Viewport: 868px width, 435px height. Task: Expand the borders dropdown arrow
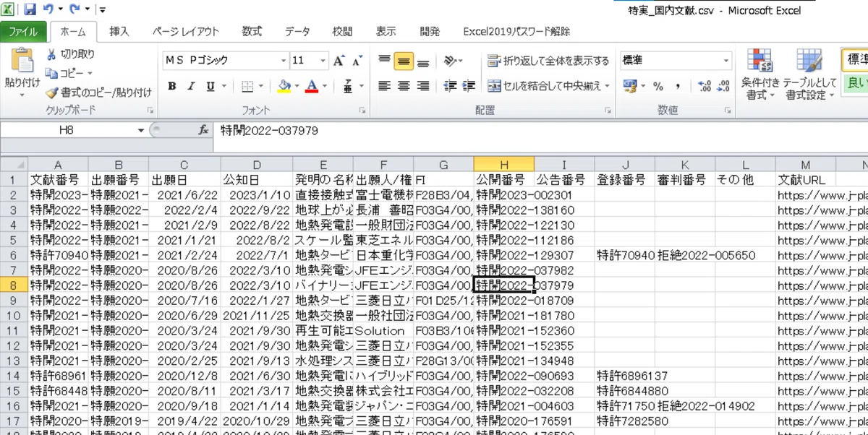(x=263, y=86)
